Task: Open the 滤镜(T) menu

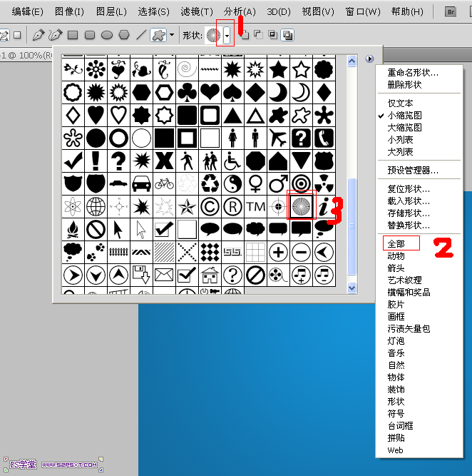Action: (197, 11)
